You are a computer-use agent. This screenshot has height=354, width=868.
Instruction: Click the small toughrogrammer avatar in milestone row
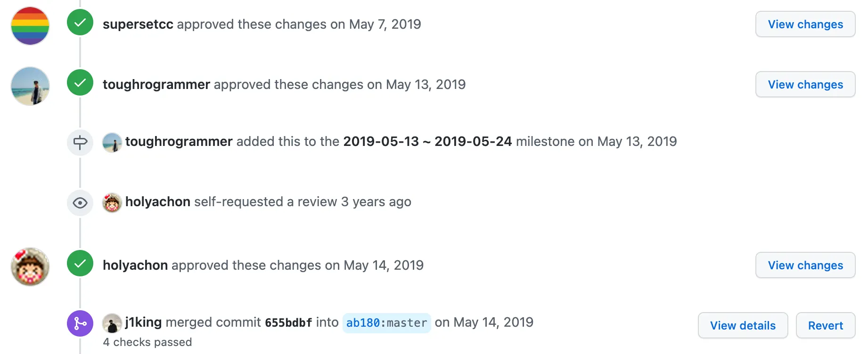[x=112, y=143]
